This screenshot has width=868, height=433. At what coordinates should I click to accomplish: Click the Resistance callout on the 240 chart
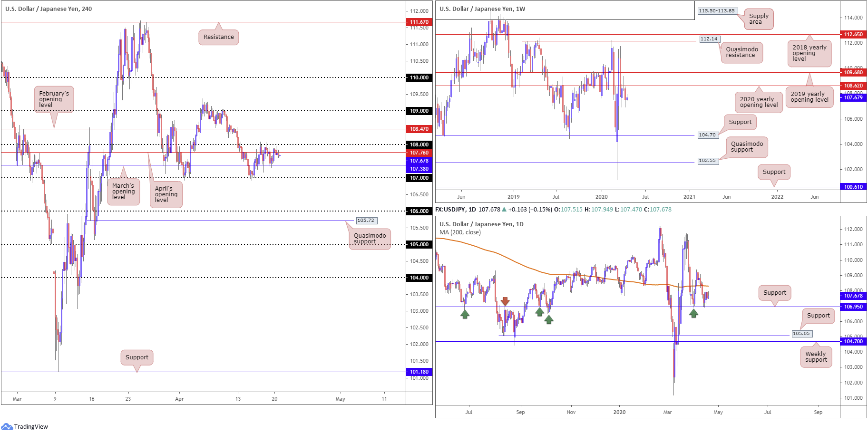(x=218, y=37)
